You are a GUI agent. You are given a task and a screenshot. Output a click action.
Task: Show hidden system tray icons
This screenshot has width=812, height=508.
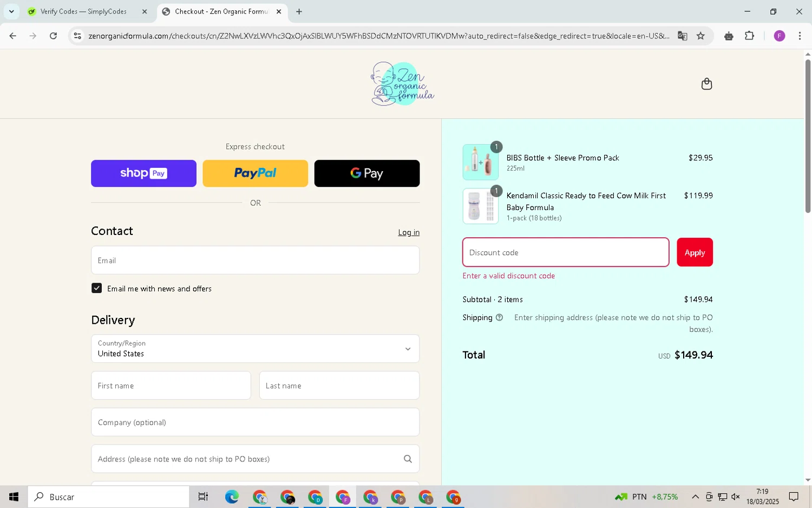point(695,497)
